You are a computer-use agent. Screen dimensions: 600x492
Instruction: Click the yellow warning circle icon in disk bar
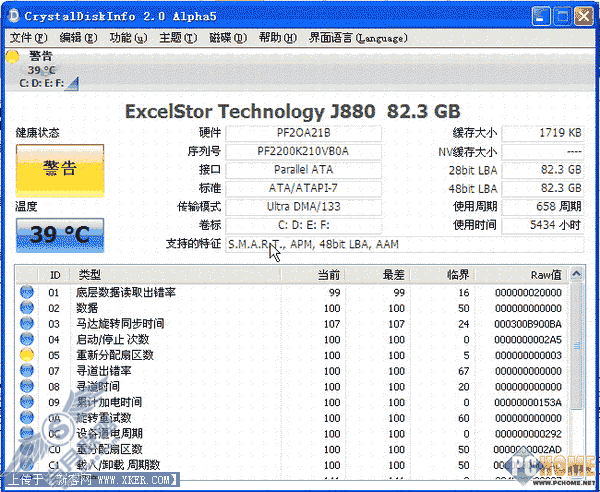[12, 57]
